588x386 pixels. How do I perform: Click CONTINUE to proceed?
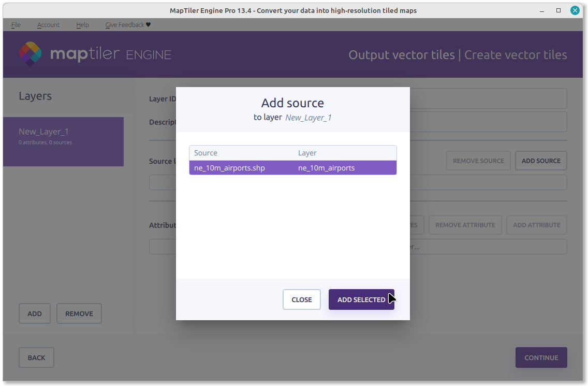pos(541,358)
